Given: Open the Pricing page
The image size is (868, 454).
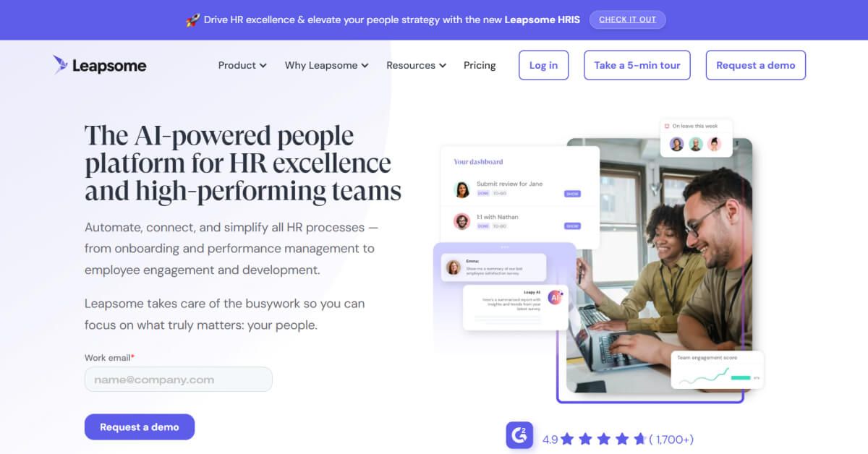Looking at the screenshot, I should click(480, 65).
